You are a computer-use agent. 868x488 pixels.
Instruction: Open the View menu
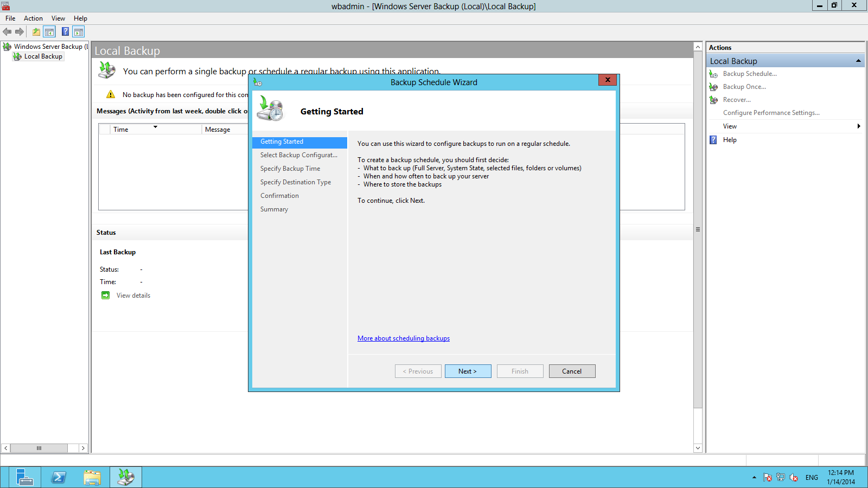click(x=58, y=18)
